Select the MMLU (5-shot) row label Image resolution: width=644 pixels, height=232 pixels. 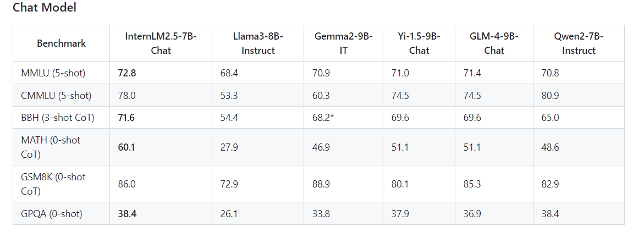[52, 73]
